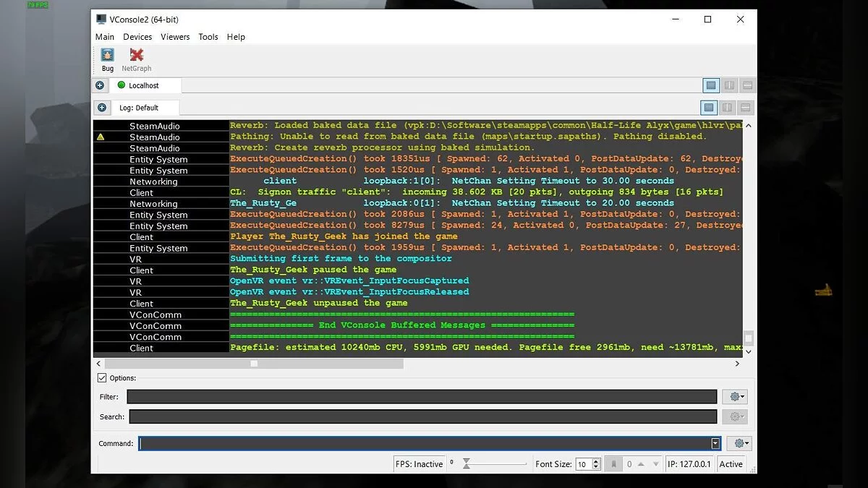Select side-by-side split layout in Localhost row

[729, 85]
